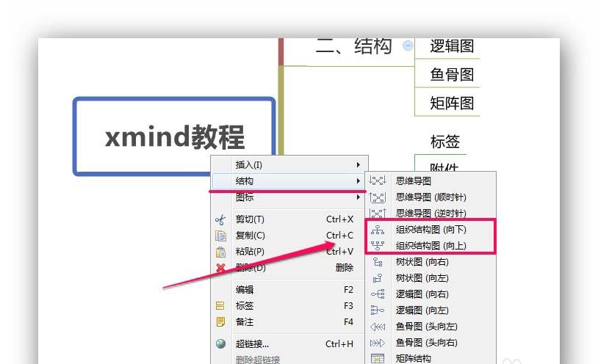This screenshot has width=598, height=364.
Task: Select 组织结构图 (向上) structure
Action: click(431, 245)
